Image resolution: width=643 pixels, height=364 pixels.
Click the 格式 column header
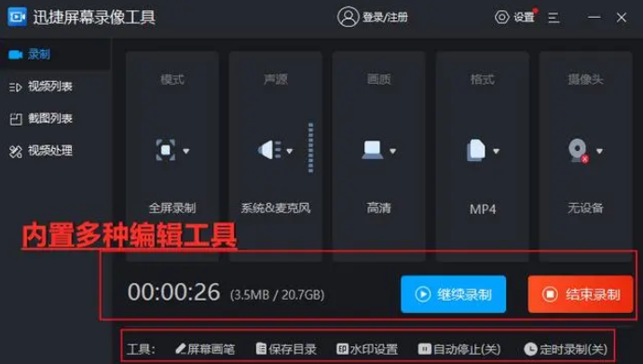[x=483, y=79]
